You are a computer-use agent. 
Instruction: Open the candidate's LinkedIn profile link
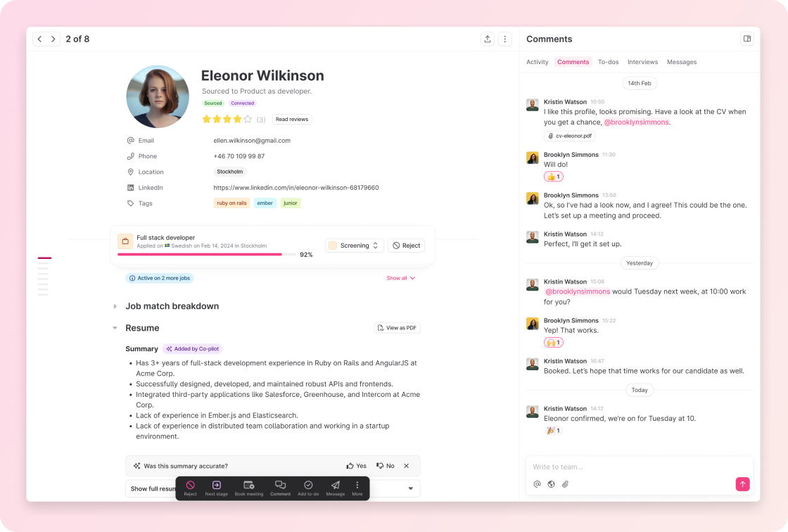click(x=296, y=188)
